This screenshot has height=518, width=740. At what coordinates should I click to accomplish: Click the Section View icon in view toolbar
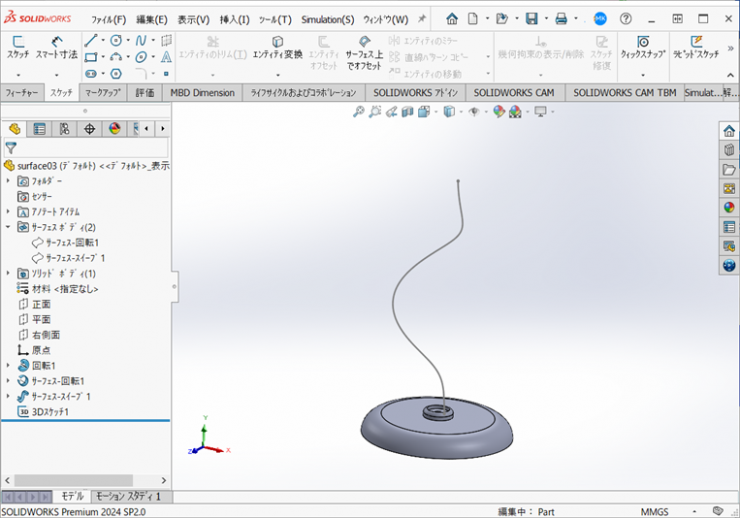(407, 112)
